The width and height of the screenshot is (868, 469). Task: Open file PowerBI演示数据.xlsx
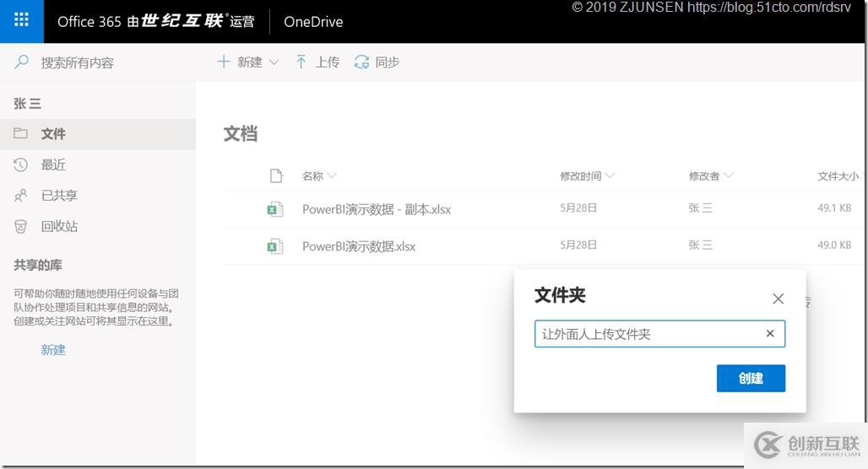click(x=359, y=246)
